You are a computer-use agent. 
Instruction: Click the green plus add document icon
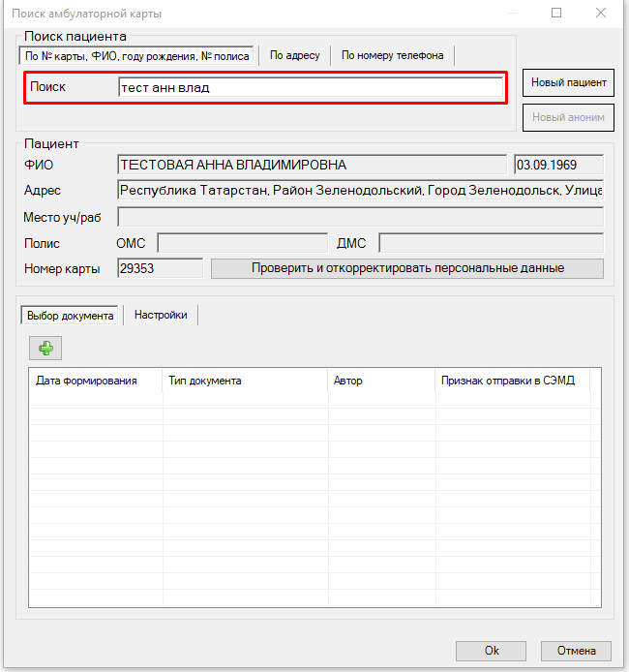[45, 348]
